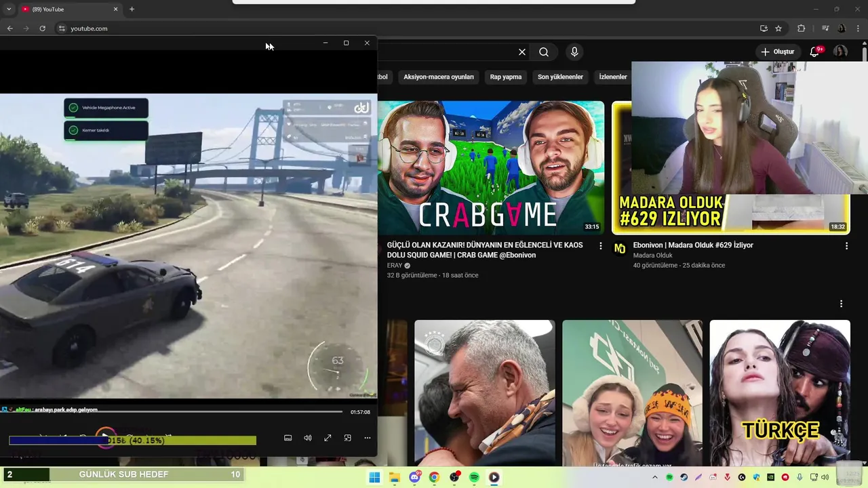Open 'Ebonivon | Madara Oldduk #629 İzliyor' title
The height and width of the screenshot is (488, 868).
click(693, 245)
